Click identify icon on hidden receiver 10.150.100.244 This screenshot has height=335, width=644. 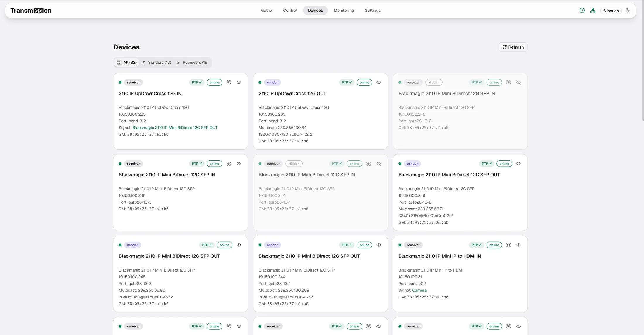point(369,164)
